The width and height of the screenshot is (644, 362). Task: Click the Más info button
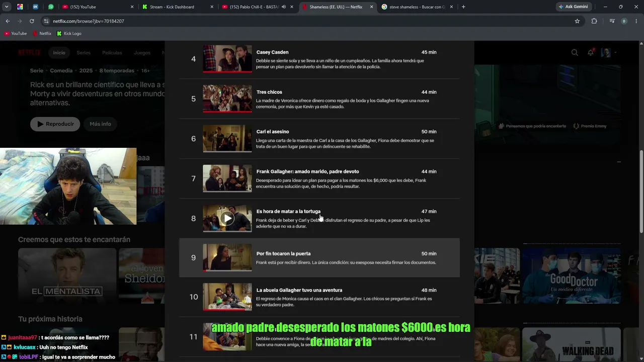[x=100, y=124]
